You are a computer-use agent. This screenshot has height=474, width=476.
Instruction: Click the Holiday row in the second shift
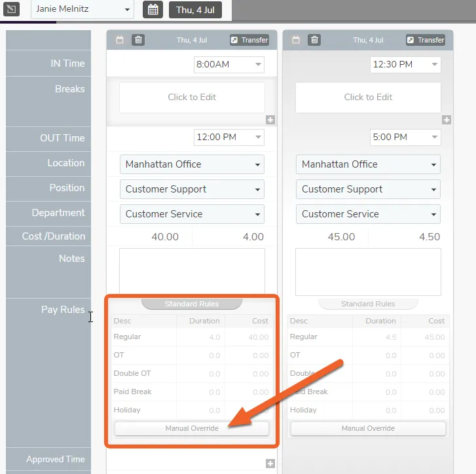pyautogui.click(x=368, y=410)
